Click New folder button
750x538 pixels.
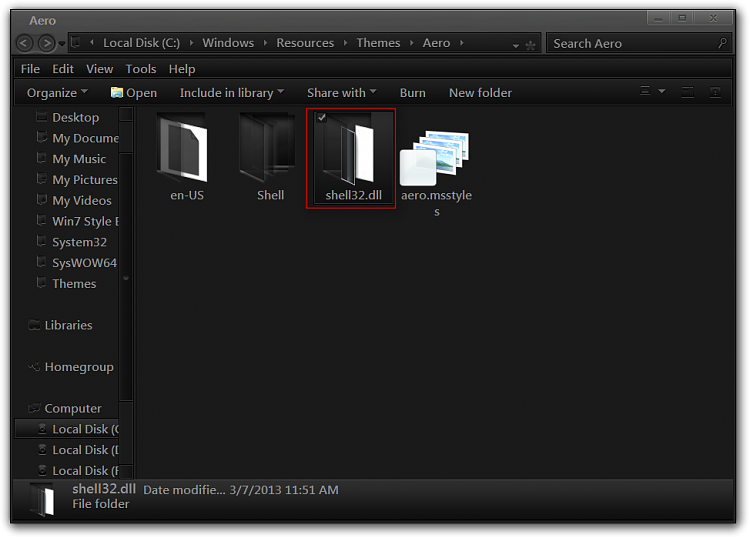(480, 93)
